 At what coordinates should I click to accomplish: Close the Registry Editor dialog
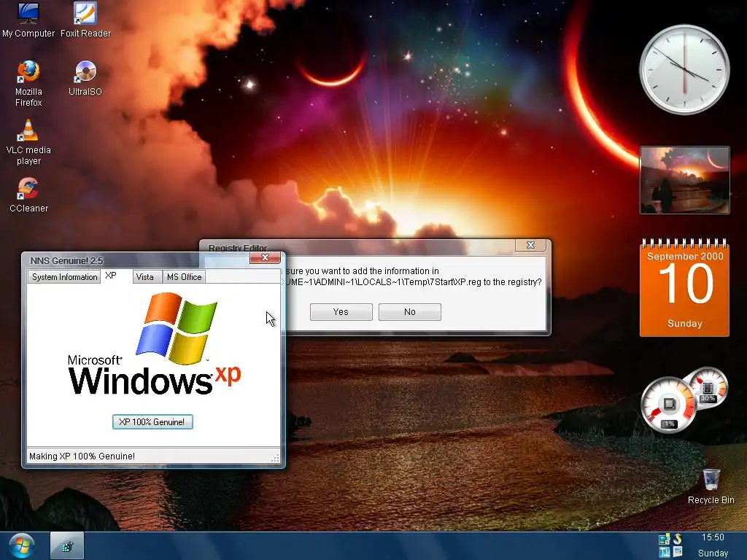[530, 245]
